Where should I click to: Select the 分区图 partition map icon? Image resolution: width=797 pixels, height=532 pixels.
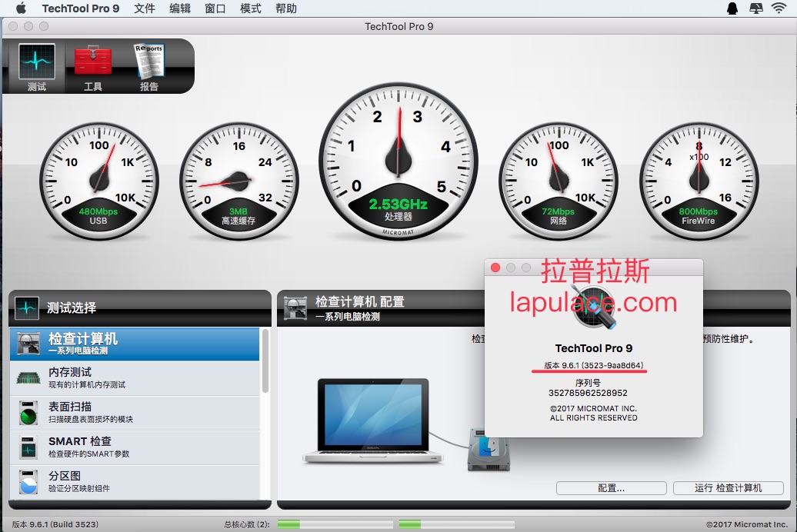[28, 482]
